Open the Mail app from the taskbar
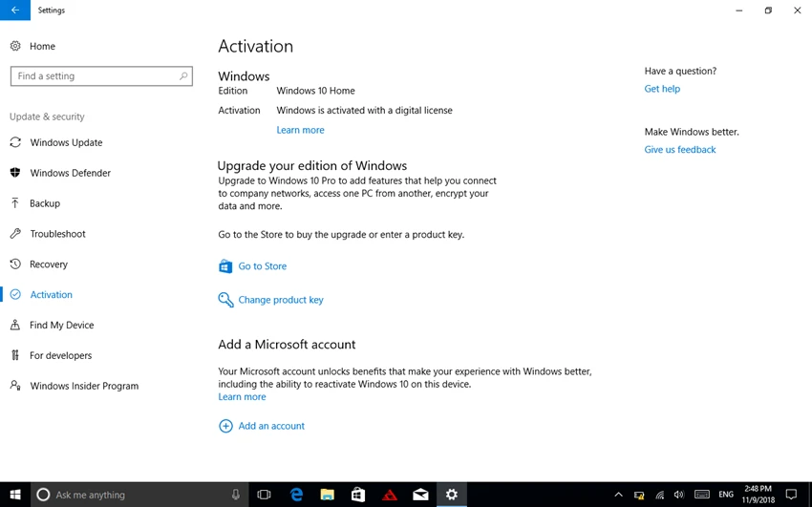Screen dimensions: 812x507 [x=420, y=495]
